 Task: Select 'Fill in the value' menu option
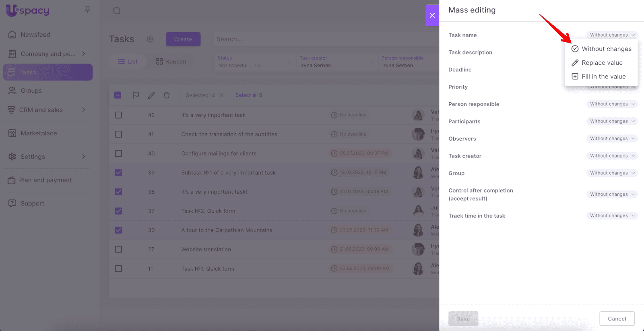603,77
